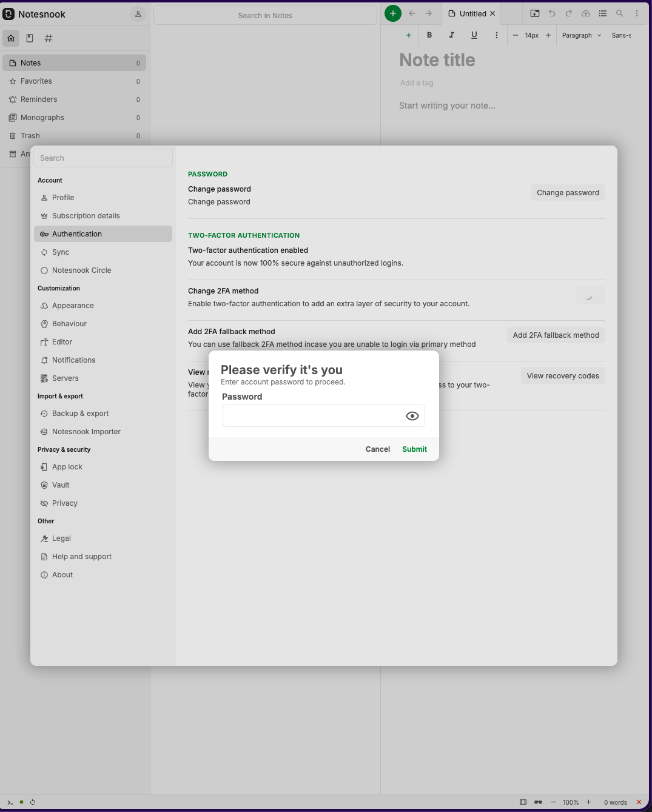Click the undo icon
The image size is (652, 812).
pyautogui.click(x=552, y=13)
